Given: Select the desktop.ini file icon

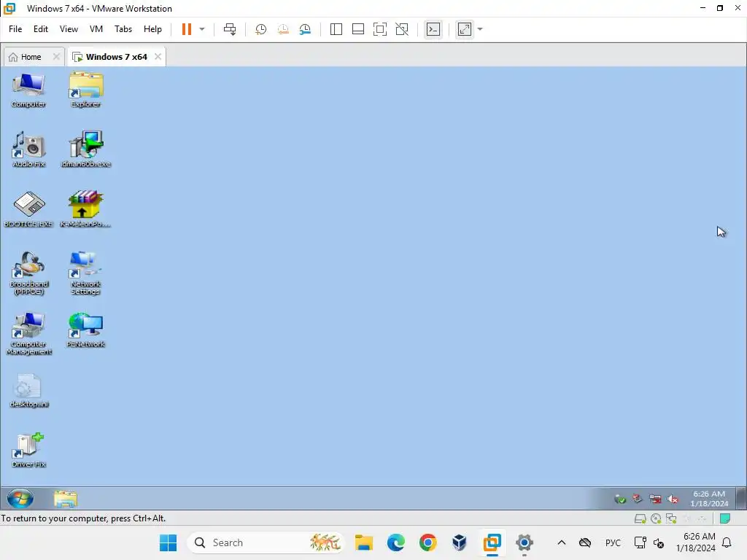Looking at the screenshot, I should point(28,391).
